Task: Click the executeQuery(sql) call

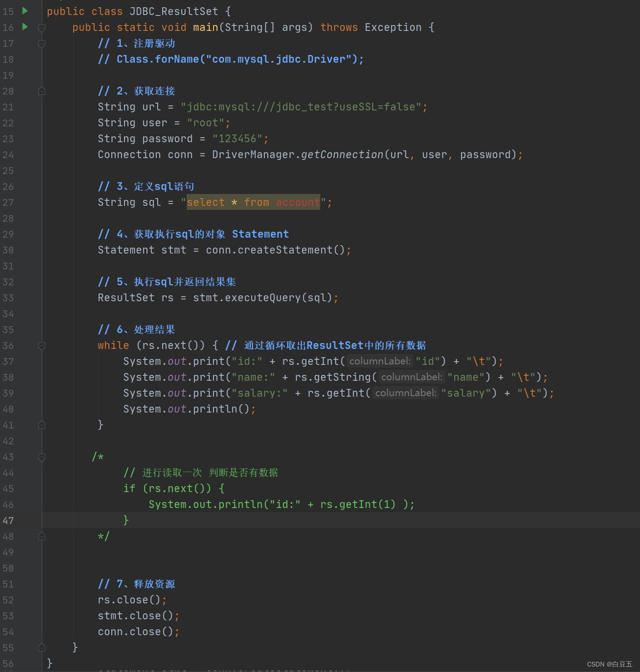Action: 279,298
